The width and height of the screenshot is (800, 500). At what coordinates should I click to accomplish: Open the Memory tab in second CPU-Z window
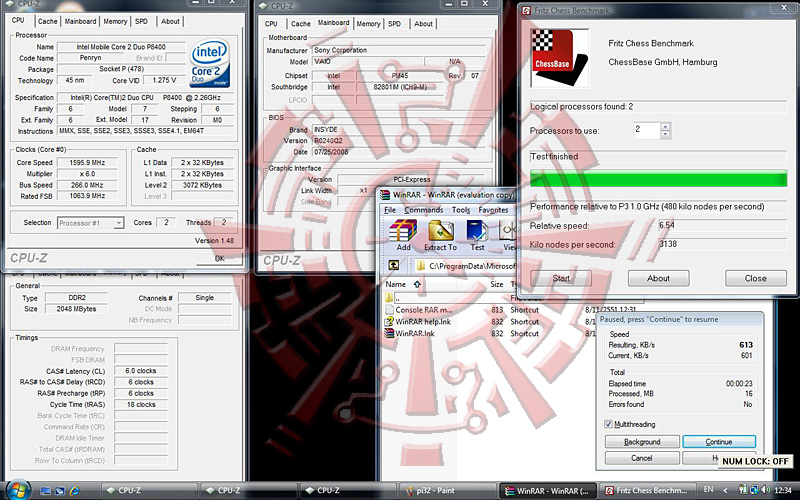(368, 23)
